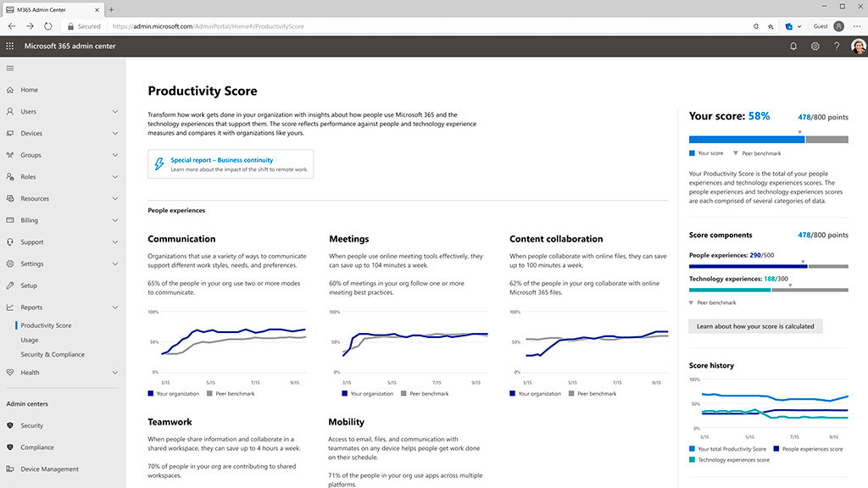Image resolution: width=868 pixels, height=488 pixels.
Task: Collapse the Reports menu chevron
Action: (115, 307)
